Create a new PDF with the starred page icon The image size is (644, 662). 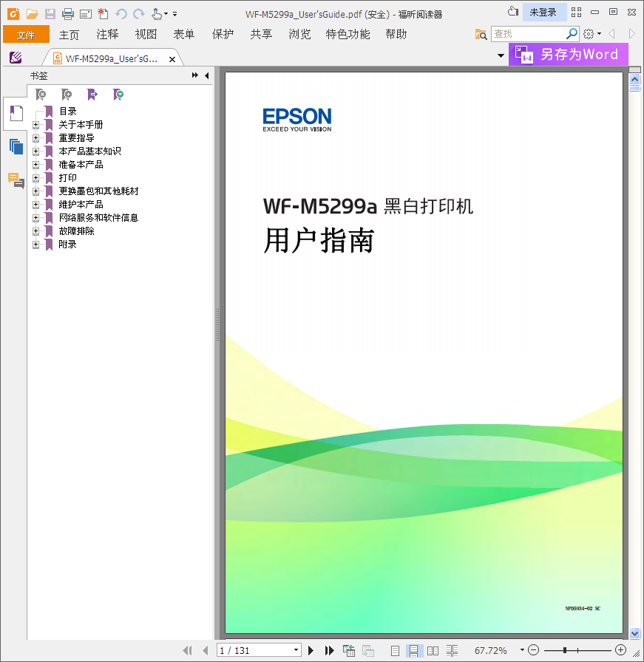click(103, 14)
